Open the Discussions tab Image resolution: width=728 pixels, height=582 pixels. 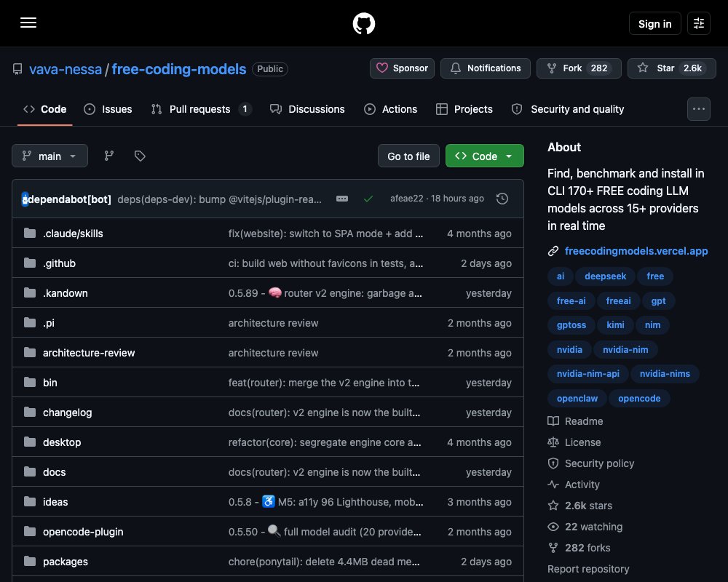point(307,109)
